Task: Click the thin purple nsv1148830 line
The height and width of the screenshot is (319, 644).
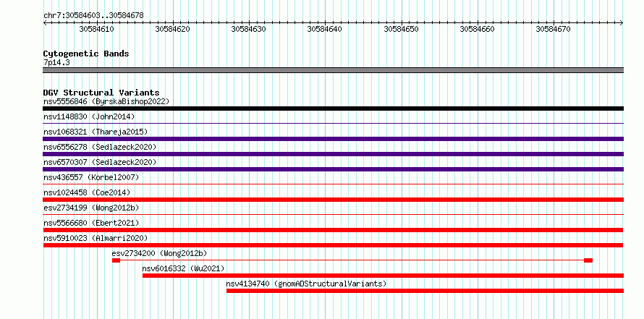Action: click(333, 123)
